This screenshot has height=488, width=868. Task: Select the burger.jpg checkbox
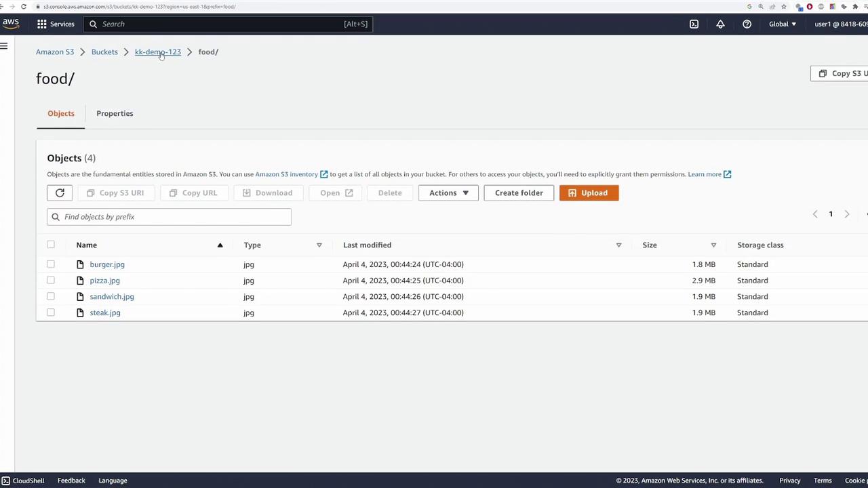point(51,264)
